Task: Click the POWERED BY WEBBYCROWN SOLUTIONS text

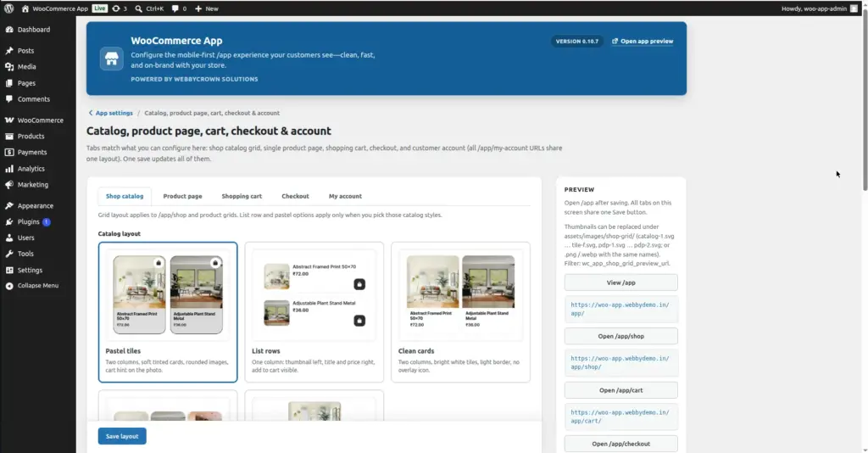Action: pos(194,79)
